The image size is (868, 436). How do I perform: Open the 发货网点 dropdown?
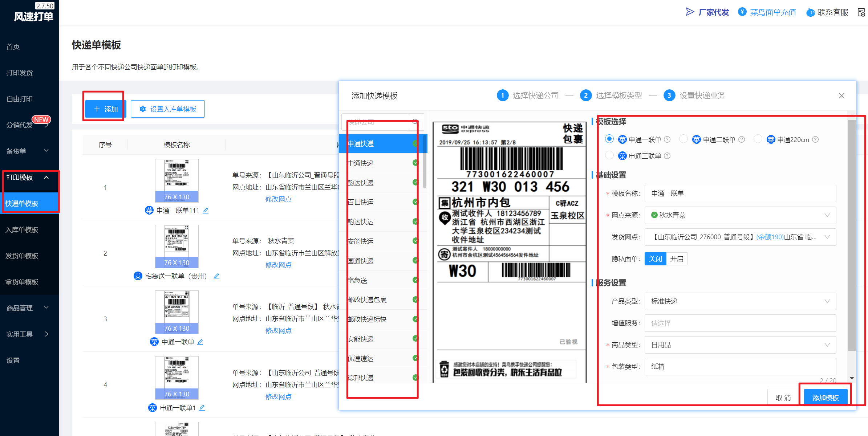[740, 237]
